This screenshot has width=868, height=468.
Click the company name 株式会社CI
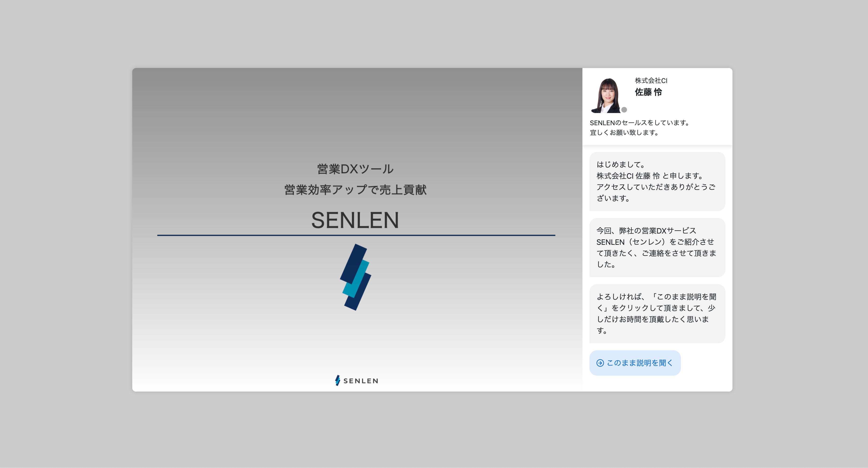(650, 80)
